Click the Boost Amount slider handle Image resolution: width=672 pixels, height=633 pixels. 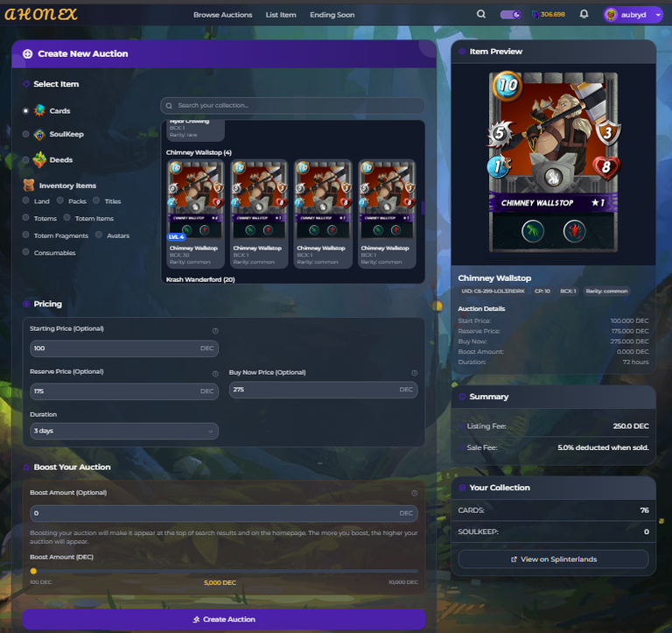(x=33, y=571)
